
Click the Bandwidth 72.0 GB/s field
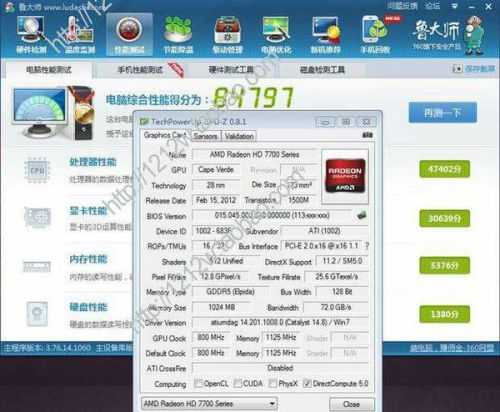click(336, 307)
